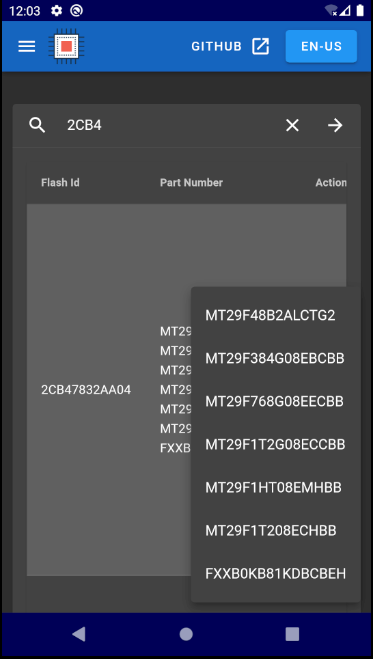Open the hamburger navigation menu
This screenshot has width=373, height=659.
[27, 46]
